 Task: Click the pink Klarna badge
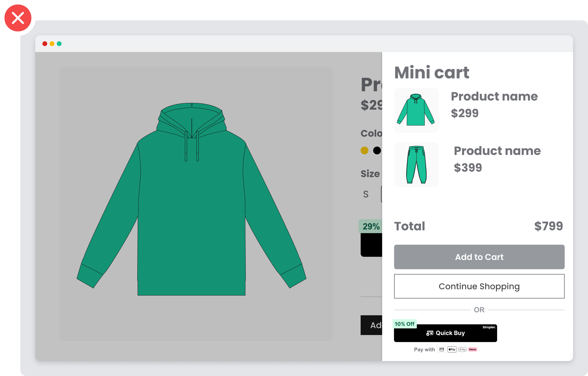pyautogui.click(x=473, y=349)
